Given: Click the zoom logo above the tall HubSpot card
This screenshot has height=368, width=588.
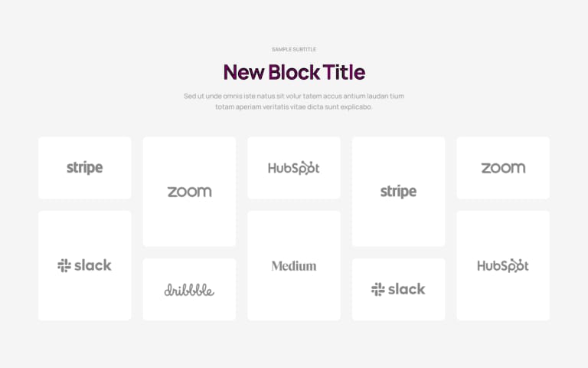Looking at the screenshot, I should tap(503, 168).
